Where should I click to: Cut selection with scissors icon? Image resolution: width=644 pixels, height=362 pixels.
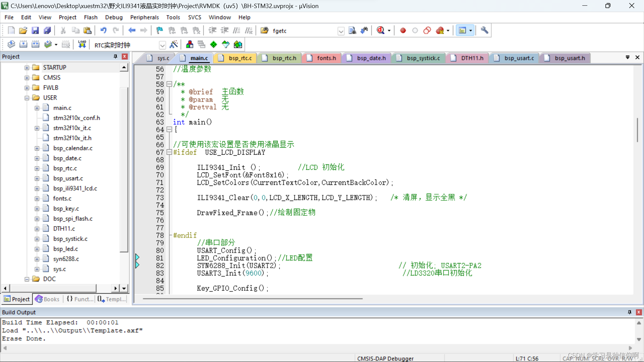tap(63, 31)
